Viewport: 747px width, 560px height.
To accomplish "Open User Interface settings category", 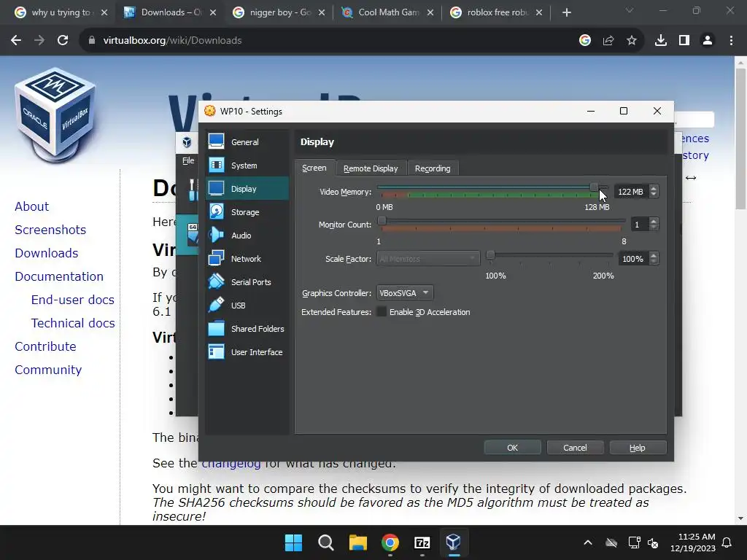I will coord(247,352).
